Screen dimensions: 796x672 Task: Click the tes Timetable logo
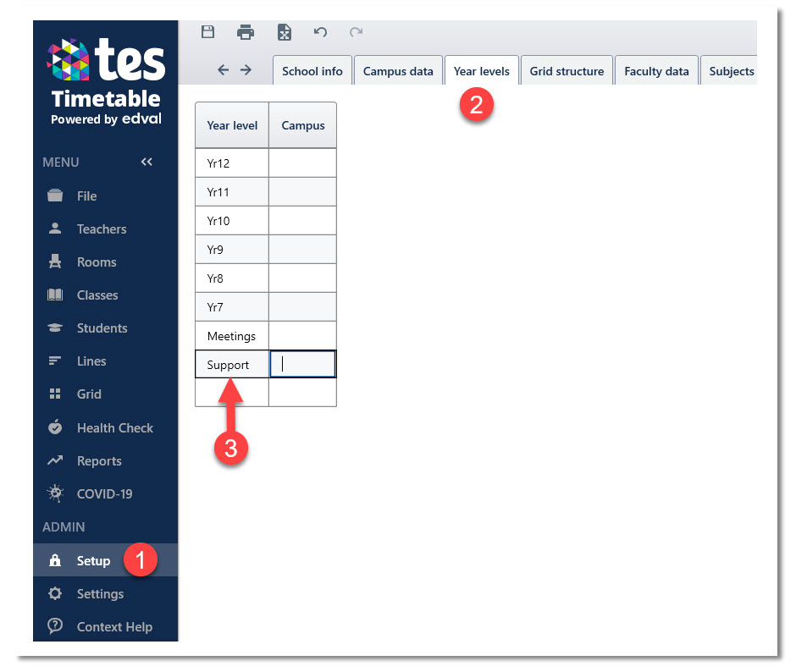[x=106, y=81]
